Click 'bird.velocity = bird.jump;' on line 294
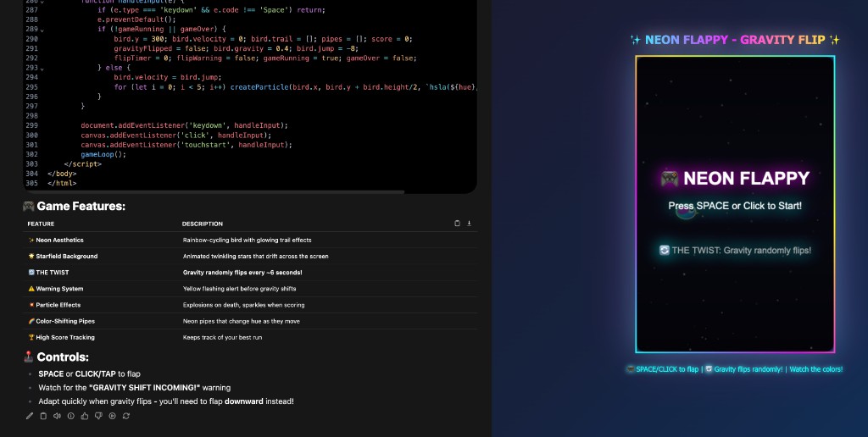Image resolution: width=868 pixels, height=437 pixels. pyautogui.click(x=168, y=77)
